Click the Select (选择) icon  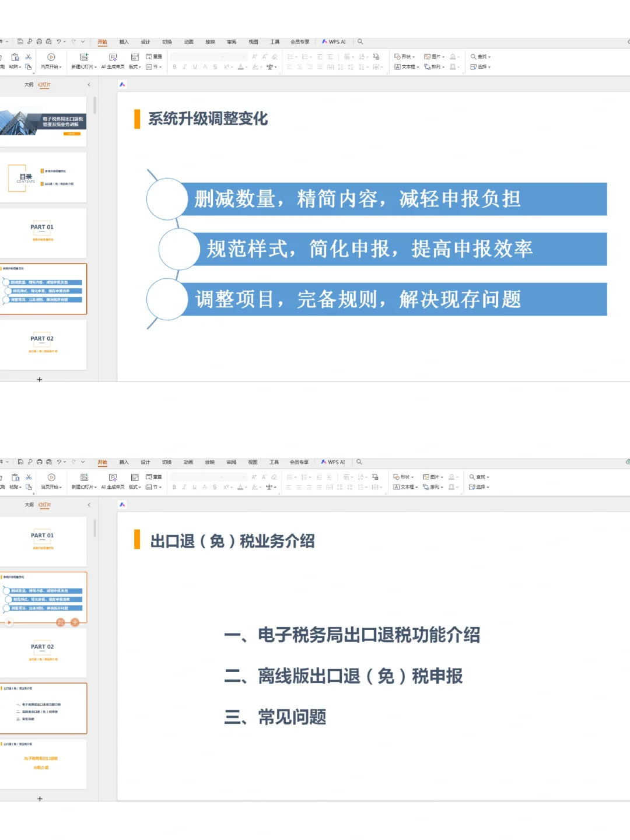pyautogui.click(x=474, y=66)
